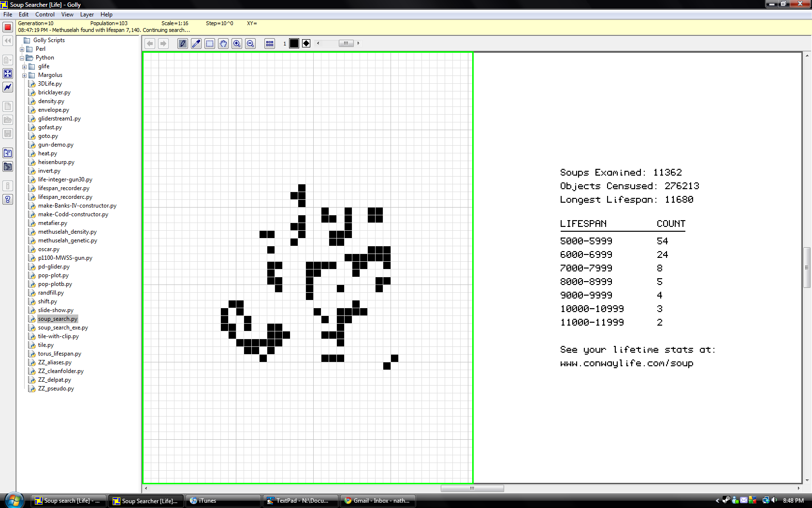The width and height of the screenshot is (812, 508).
Task: Open the Help menu
Action: click(x=106, y=15)
